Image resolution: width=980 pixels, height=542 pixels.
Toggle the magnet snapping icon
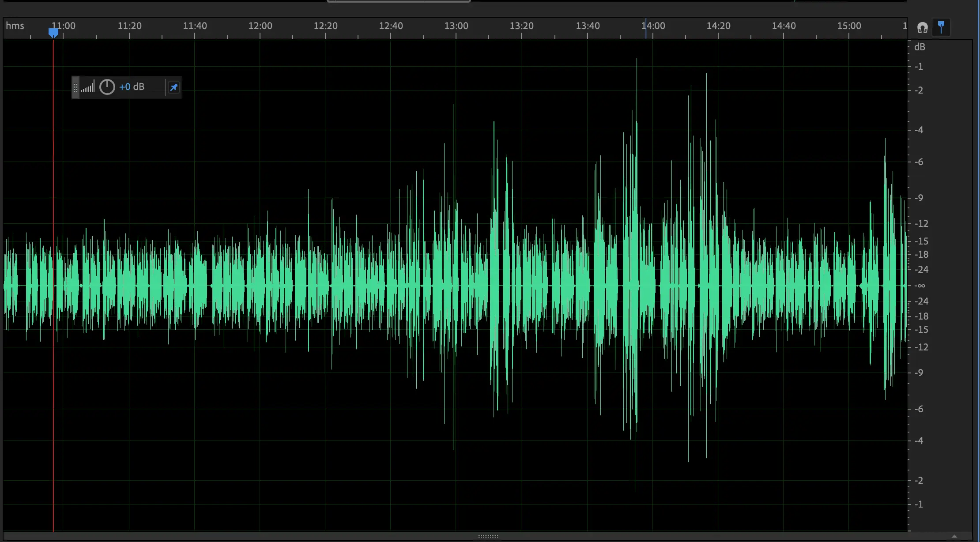tap(922, 28)
